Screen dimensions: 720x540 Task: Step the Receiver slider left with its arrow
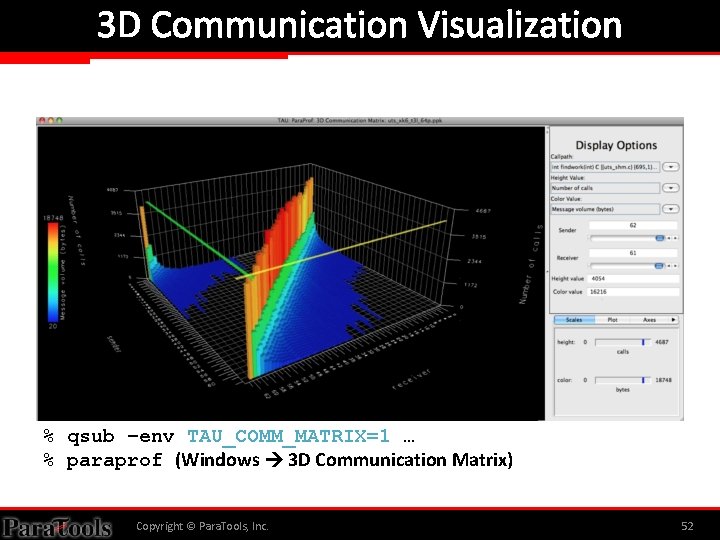coord(669,266)
